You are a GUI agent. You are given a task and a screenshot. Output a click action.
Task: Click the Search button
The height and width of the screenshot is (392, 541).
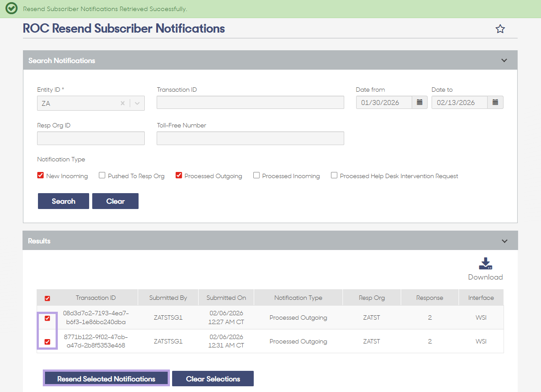(x=64, y=201)
